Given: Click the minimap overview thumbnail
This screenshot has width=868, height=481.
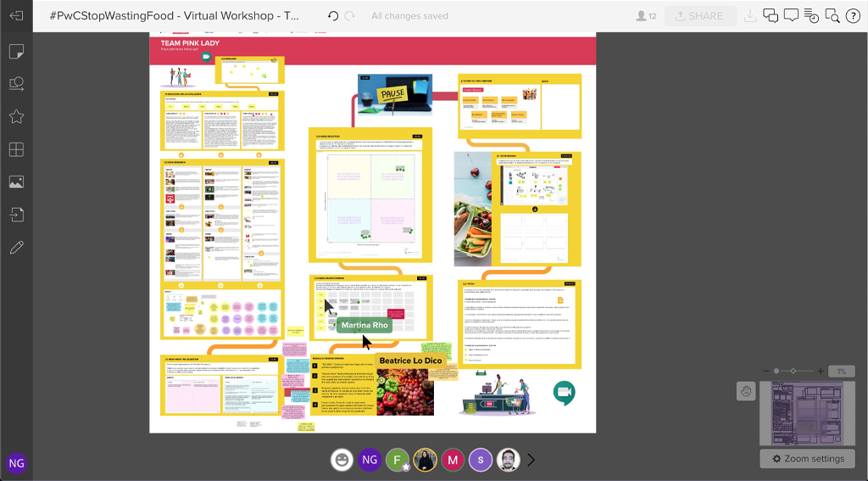Looking at the screenshot, I should click(x=807, y=413).
